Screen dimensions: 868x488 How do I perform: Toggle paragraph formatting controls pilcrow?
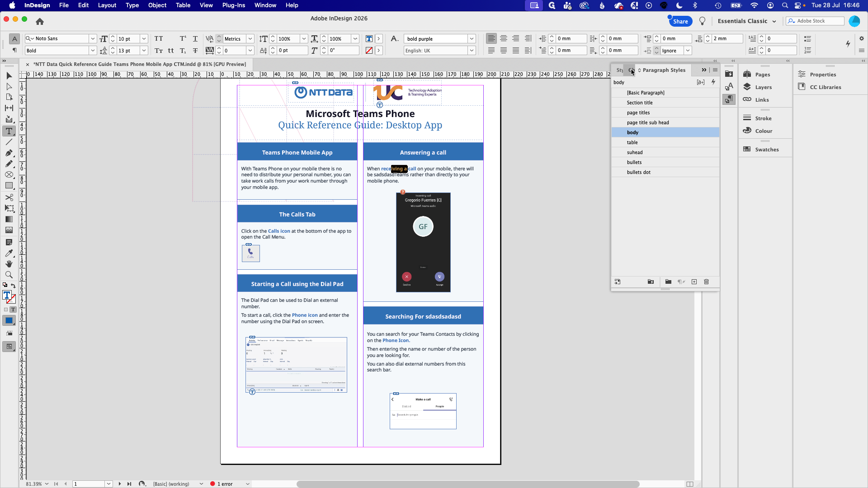coord(14,50)
